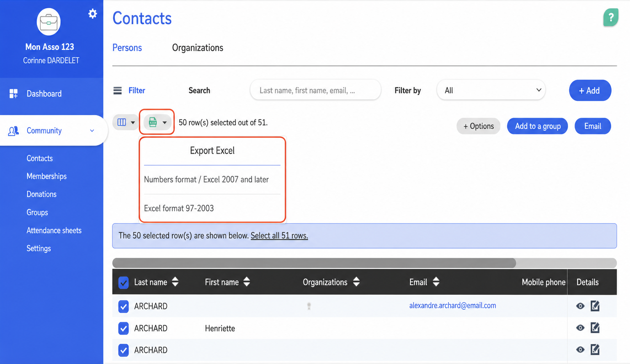The height and width of the screenshot is (364, 630).
Task: Click the Details column header
Action: [x=587, y=282]
